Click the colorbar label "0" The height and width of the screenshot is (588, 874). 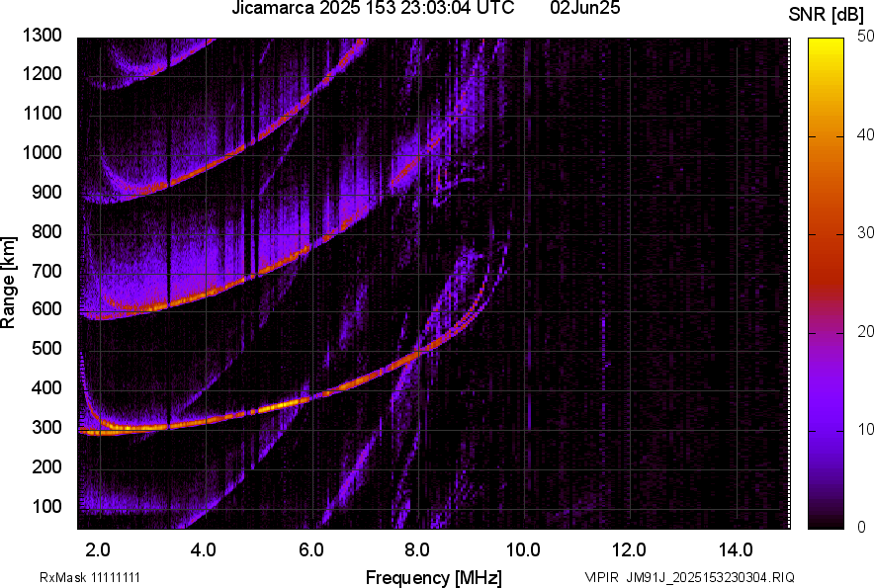(862, 527)
